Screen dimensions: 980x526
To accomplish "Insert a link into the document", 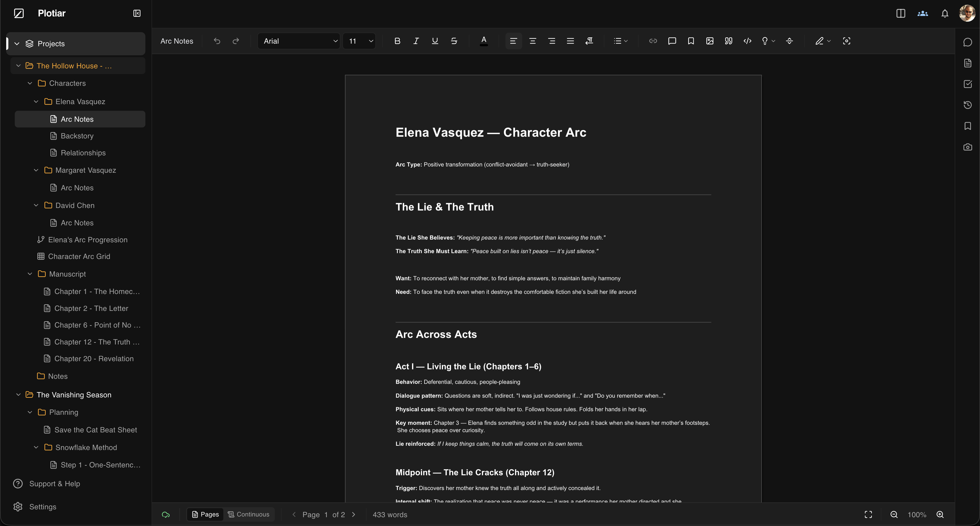I will [653, 41].
